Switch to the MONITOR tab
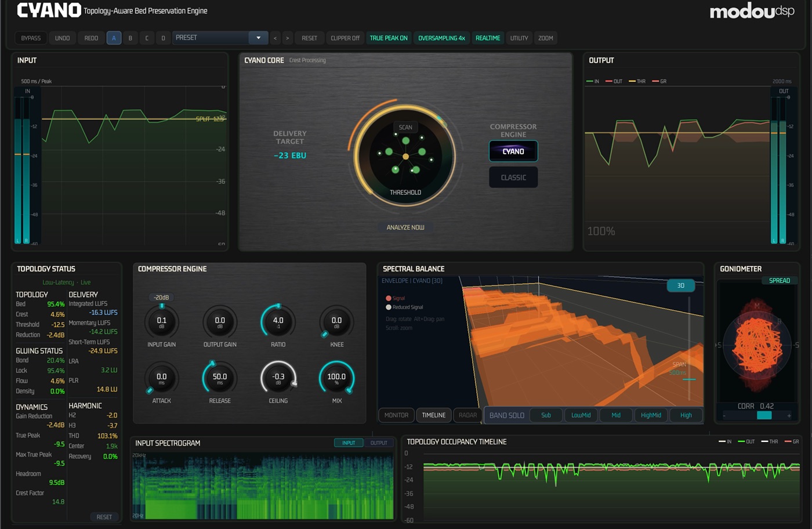 click(397, 415)
